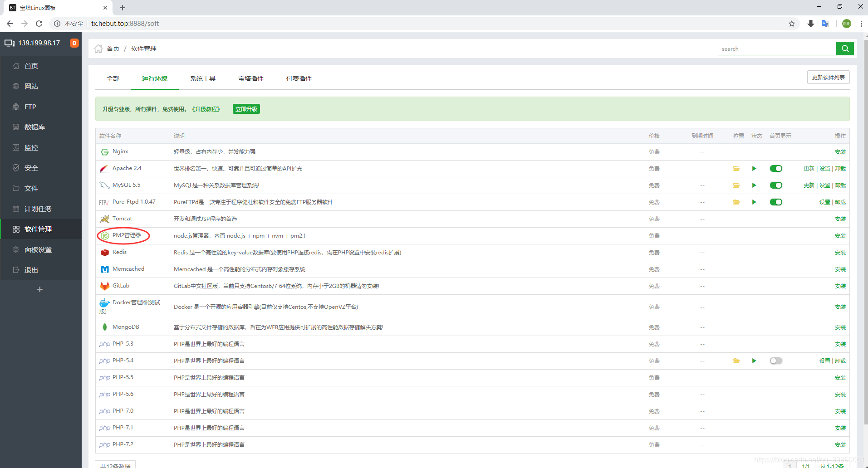
Task: Open 安全 in the sidebar
Action: click(41, 168)
